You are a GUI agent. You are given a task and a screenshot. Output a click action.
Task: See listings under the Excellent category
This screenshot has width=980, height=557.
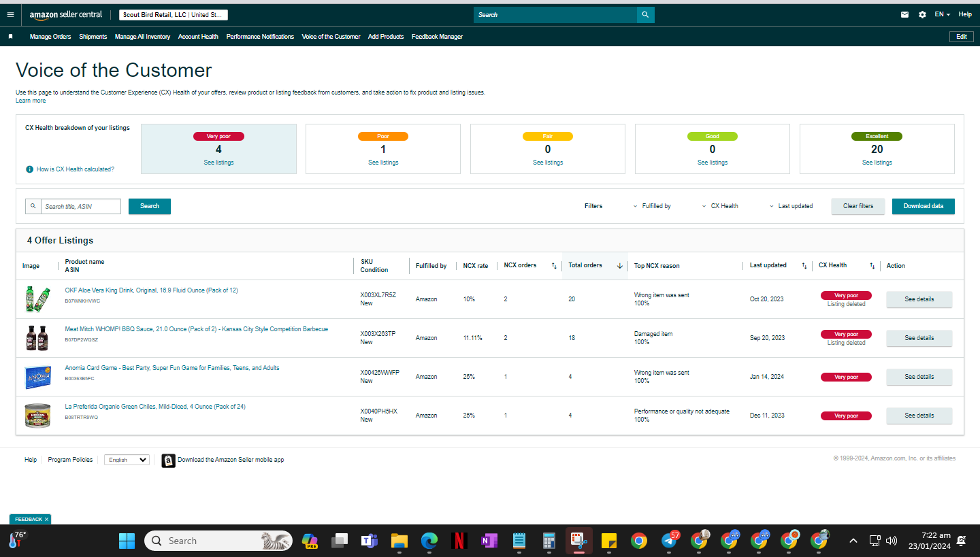click(x=877, y=163)
